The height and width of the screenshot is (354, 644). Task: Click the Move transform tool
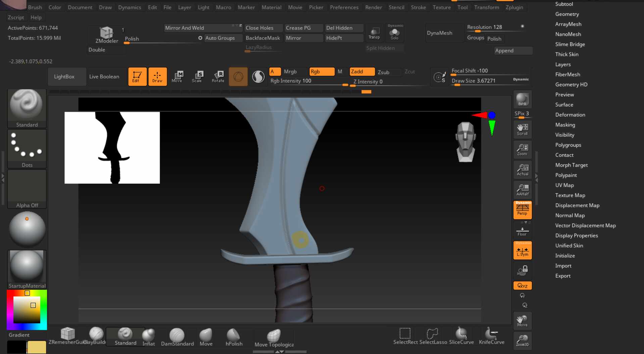pyautogui.click(x=177, y=77)
